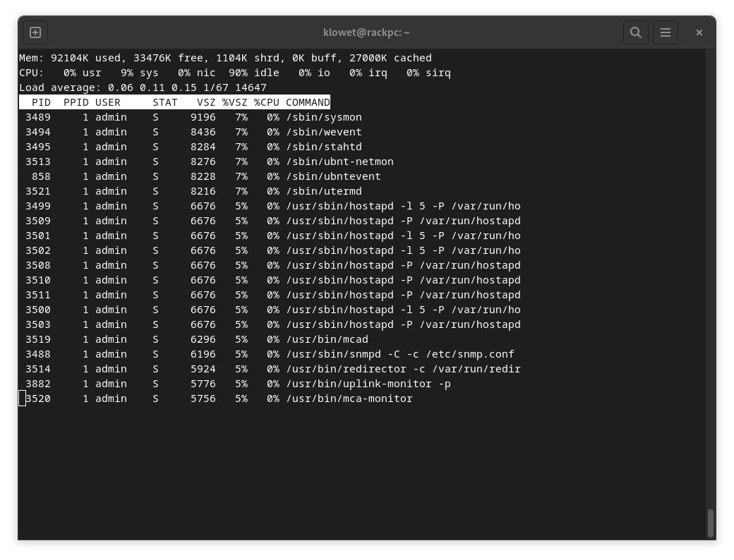The height and width of the screenshot is (560, 734).
Task: Click the STAT column header
Action: [165, 102]
